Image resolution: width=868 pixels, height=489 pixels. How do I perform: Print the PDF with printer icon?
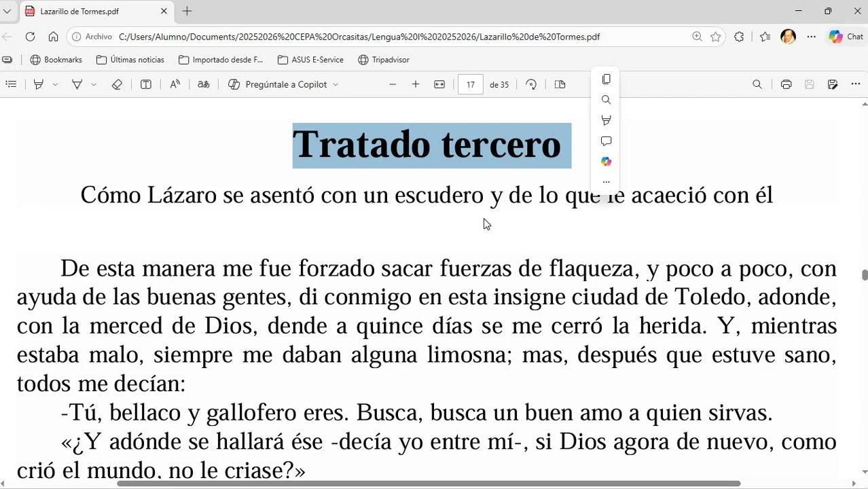[786, 84]
